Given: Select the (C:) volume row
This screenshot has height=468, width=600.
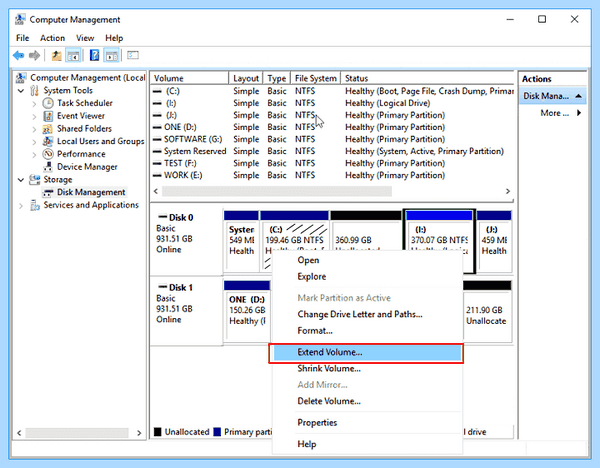Looking at the screenshot, I should click(332, 91).
